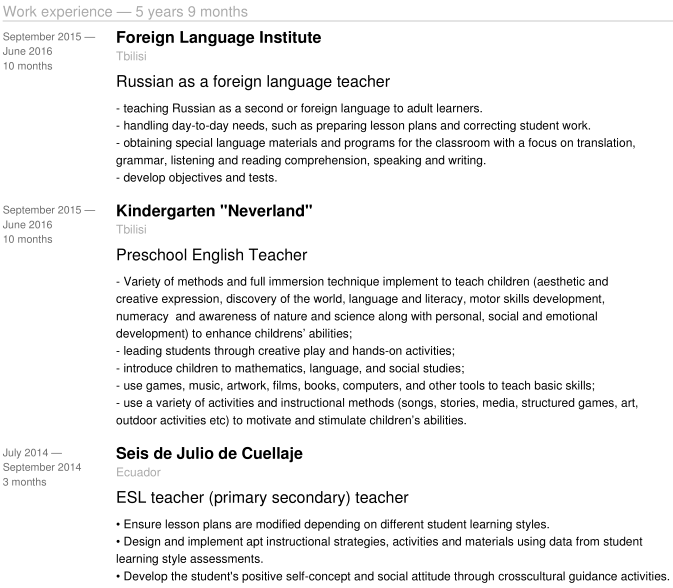Image resolution: width=673 pixels, height=588 pixels.
Task: Click the develop objectives and tests bullet
Action: (197, 178)
